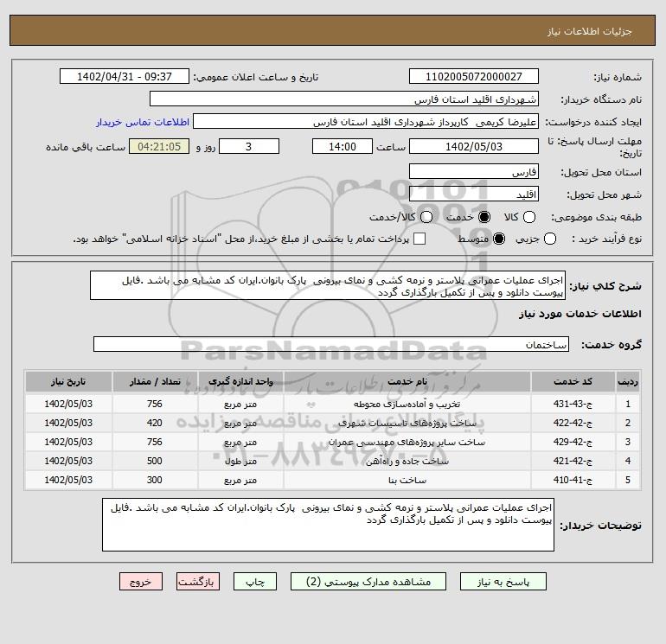This screenshot has width=666, height=644.
Task: Click service code 'ج-41-410' cell
Action: tap(573, 480)
